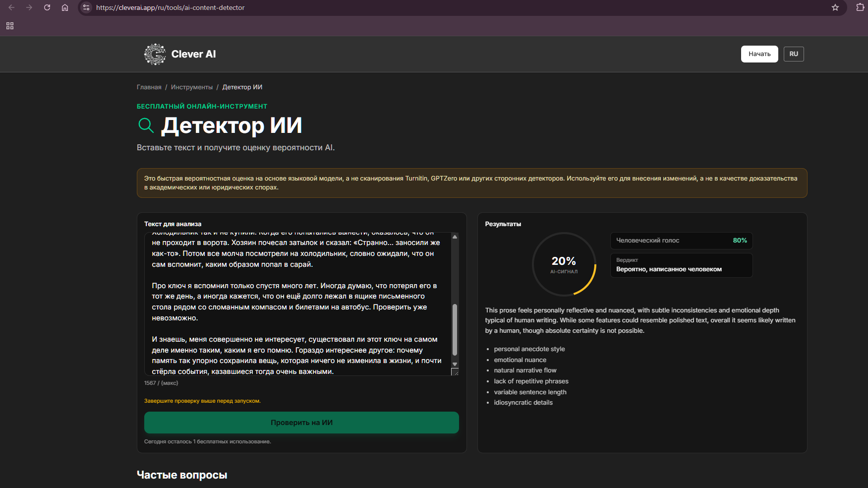Screen dimensions: 868x488
Task: Click the address bar URL
Action: point(170,7)
